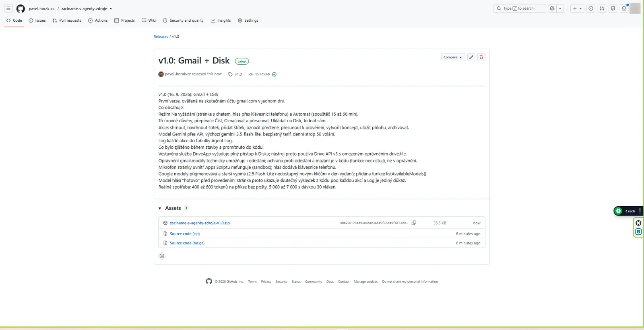Switch to the Issues tab

pyautogui.click(x=37, y=20)
